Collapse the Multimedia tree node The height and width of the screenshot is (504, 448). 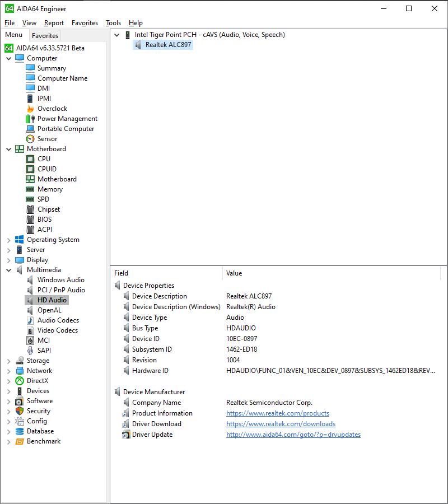coord(8,270)
